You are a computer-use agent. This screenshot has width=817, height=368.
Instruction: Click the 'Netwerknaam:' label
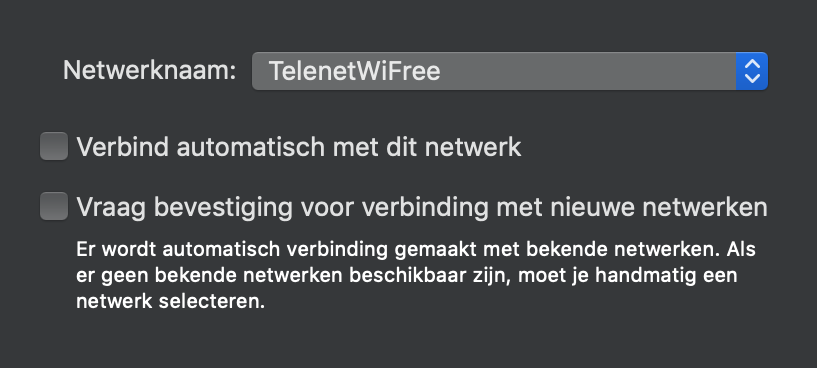(x=150, y=70)
